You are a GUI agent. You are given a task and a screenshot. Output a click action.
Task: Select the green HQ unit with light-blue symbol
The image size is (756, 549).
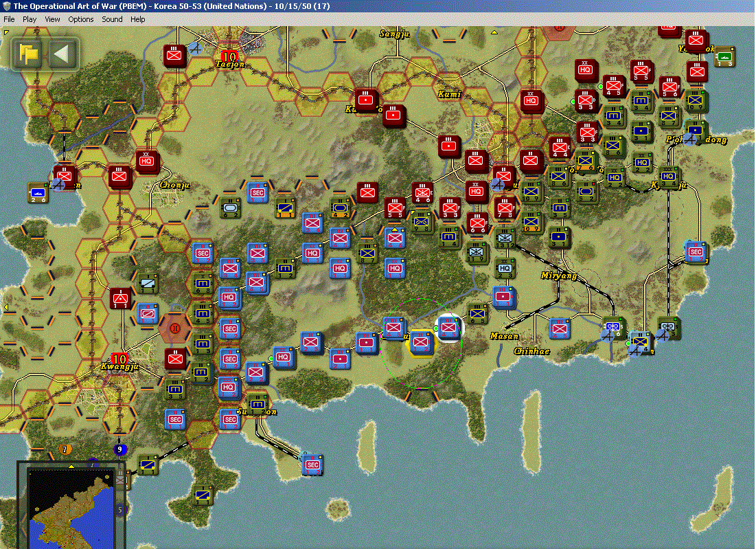pyautogui.click(x=505, y=268)
